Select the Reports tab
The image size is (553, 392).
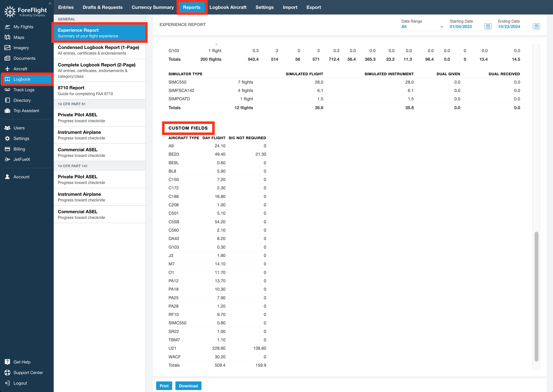pos(192,7)
